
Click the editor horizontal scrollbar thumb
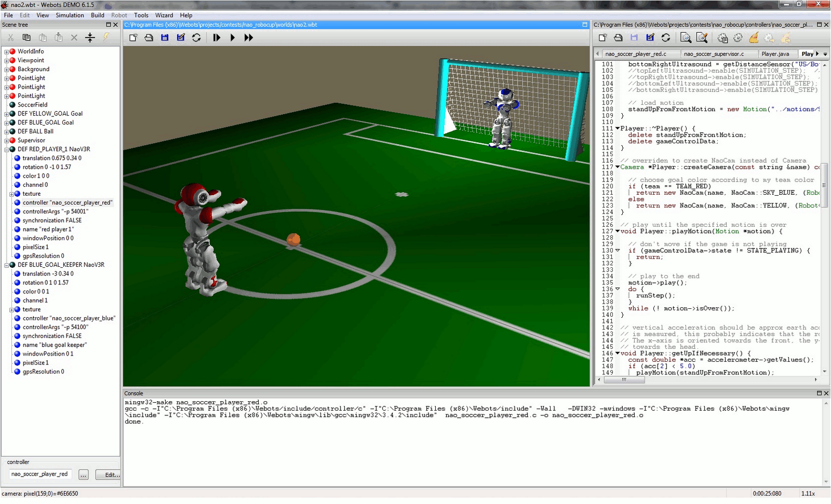[623, 380]
